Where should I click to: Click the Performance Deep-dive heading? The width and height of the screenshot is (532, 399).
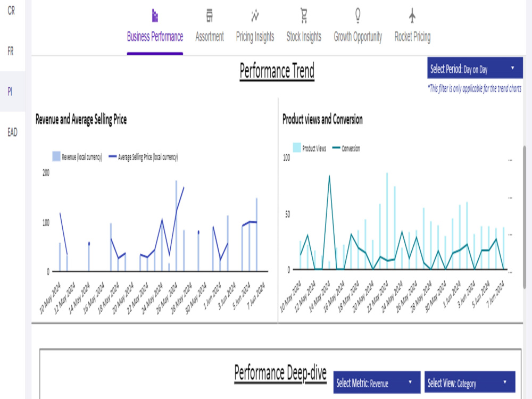pos(280,373)
